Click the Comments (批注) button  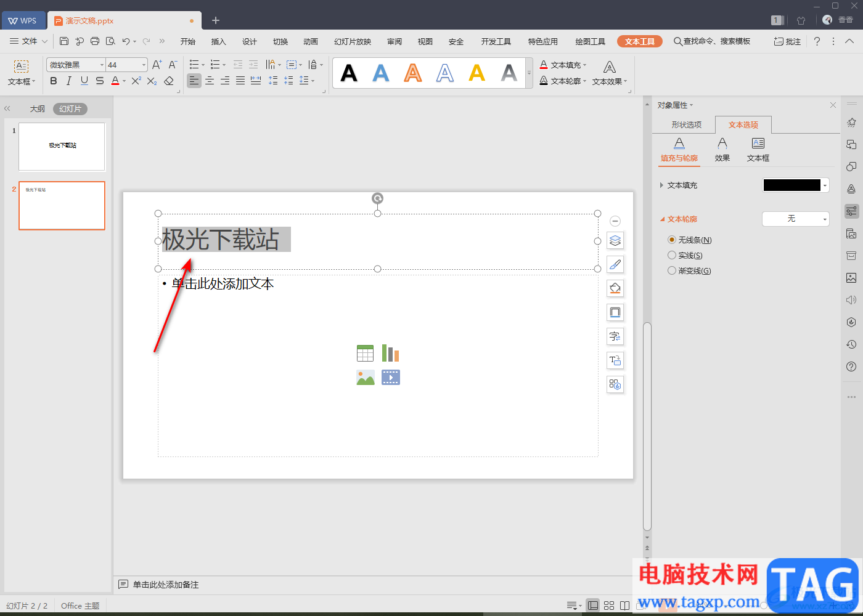coord(787,41)
